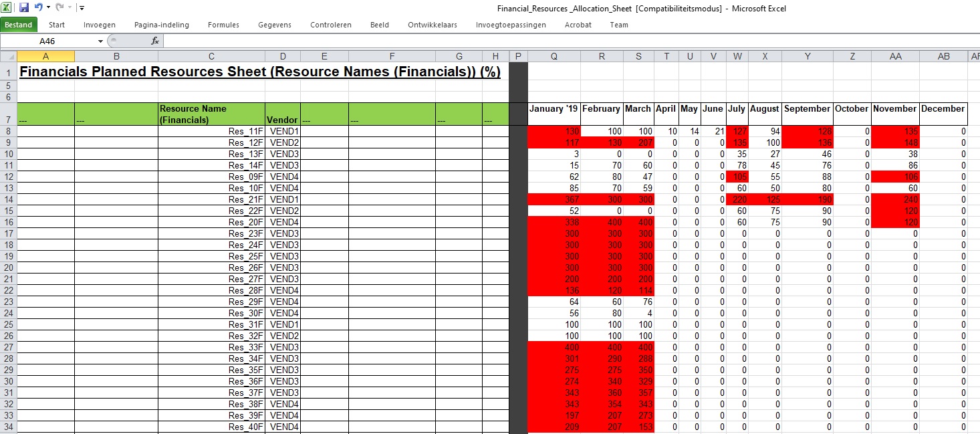This screenshot has width=980, height=434.
Task: Open the Bestand file tab
Action: click(x=19, y=25)
